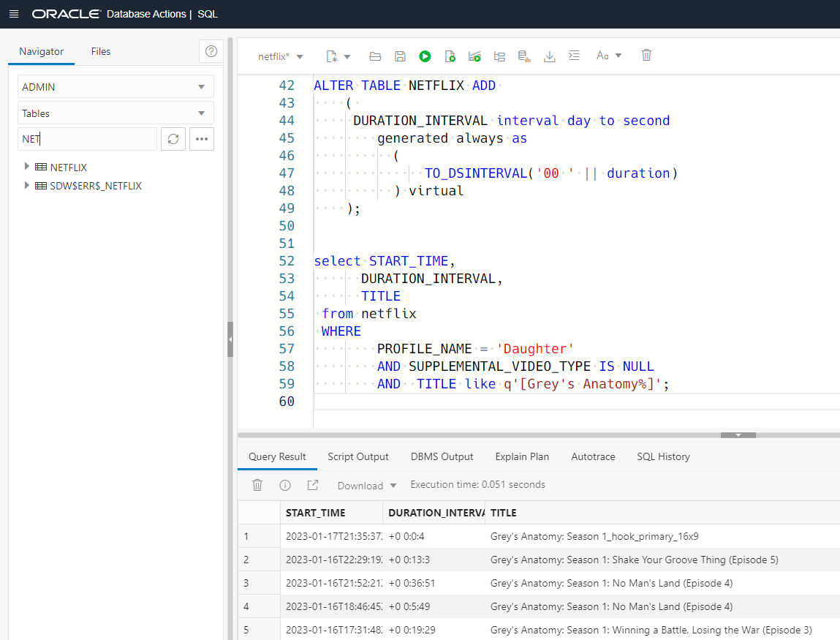Open the Tables object type dropdown
Image resolution: width=840 pixels, height=640 pixels.
116,113
